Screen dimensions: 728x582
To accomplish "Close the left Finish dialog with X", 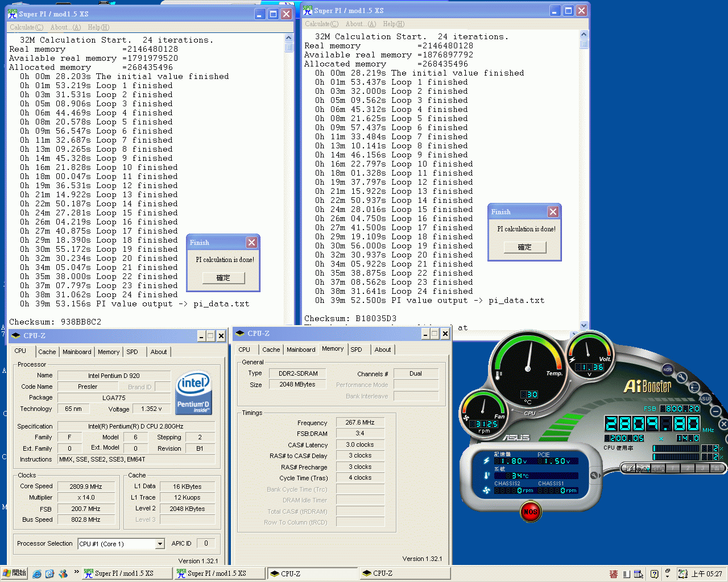I will click(251, 243).
